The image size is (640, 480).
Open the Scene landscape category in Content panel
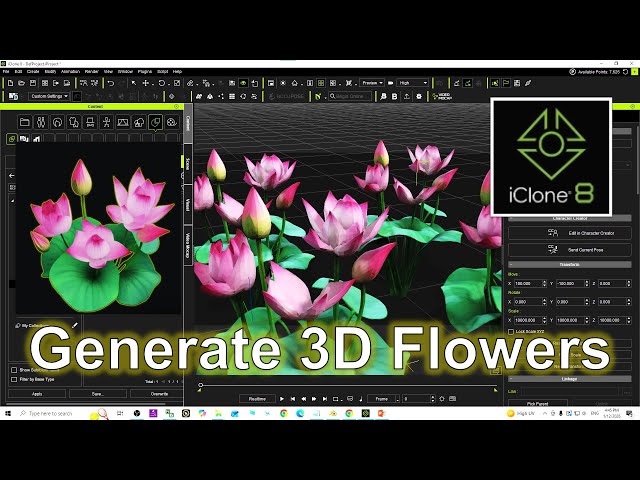coord(122,122)
